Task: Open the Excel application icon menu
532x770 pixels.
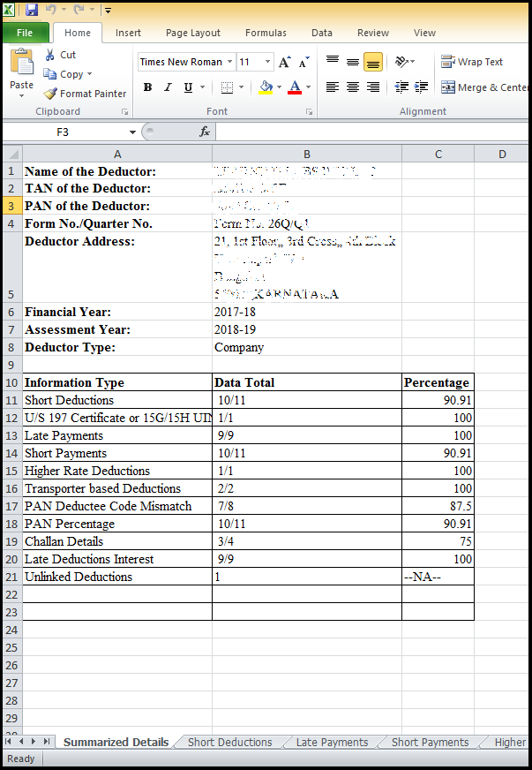Action: (x=8, y=10)
